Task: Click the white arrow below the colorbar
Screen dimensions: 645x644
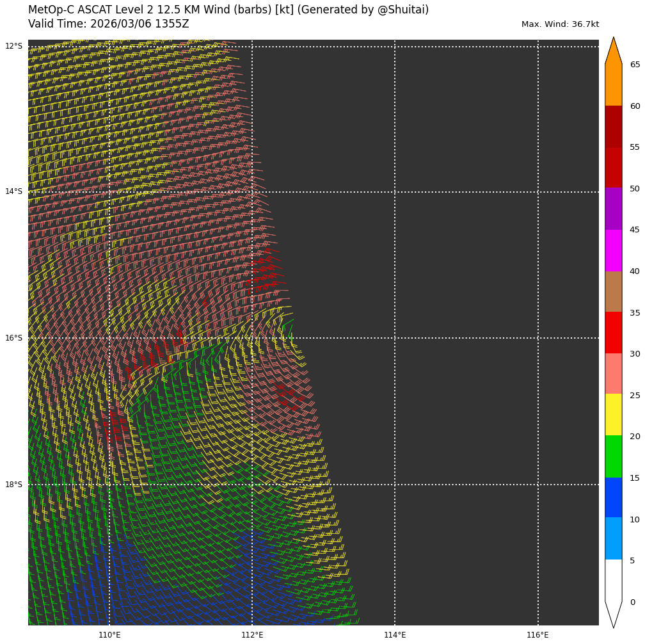Action: (x=613, y=613)
